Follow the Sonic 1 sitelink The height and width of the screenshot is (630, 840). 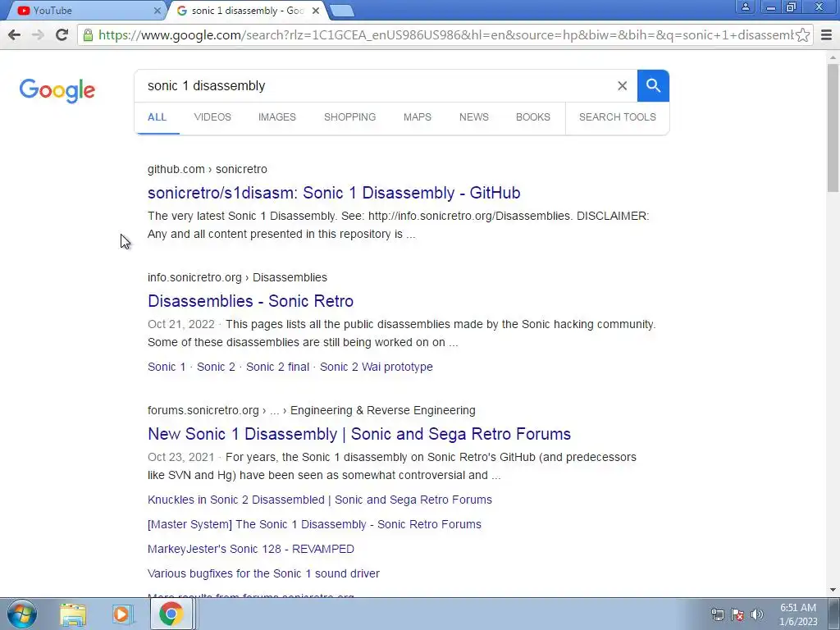pyautogui.click(x=167, y=367)
